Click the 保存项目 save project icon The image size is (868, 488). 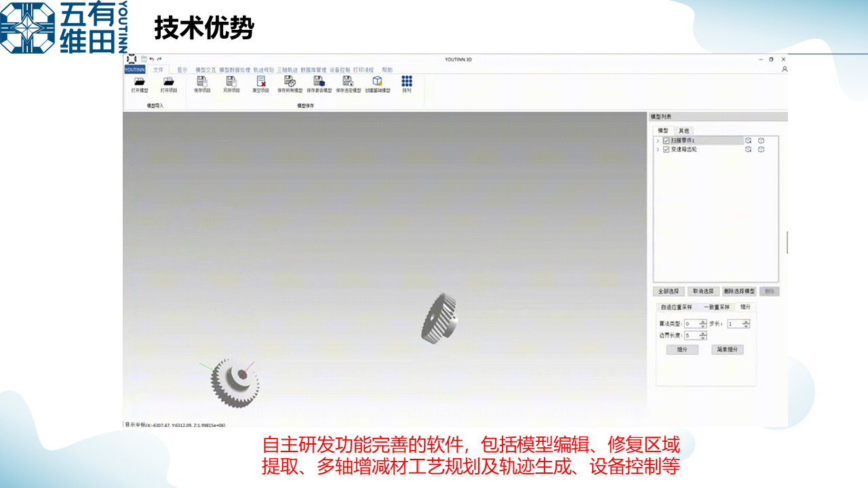[201, 81]
